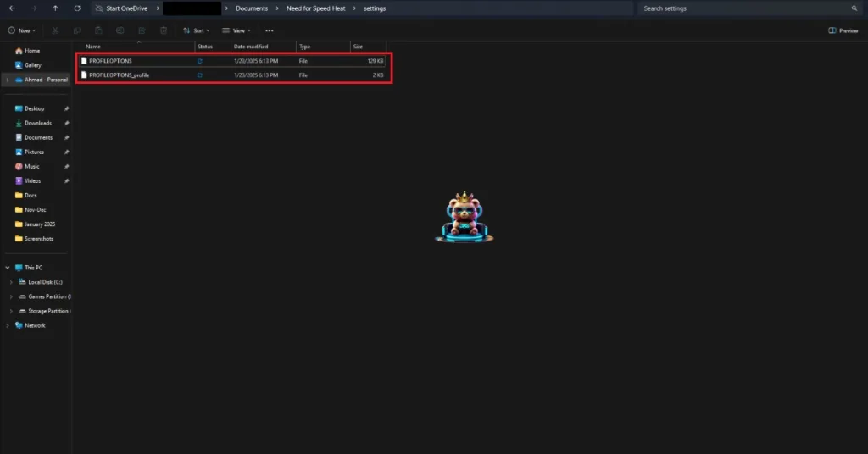The image size is (868, 454).
Task: Open the See more options menu
Action: (269, 30)
